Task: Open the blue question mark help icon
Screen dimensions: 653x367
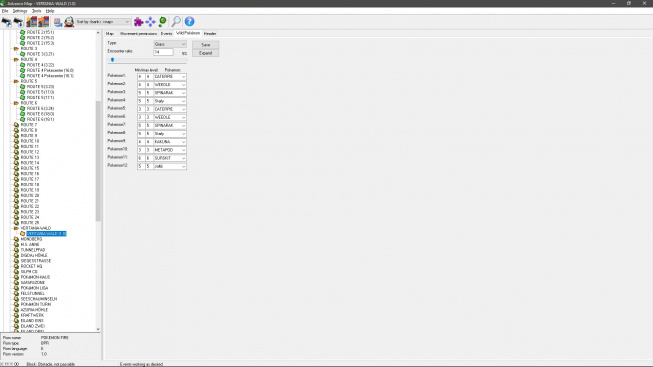Action: coord(189,22)
